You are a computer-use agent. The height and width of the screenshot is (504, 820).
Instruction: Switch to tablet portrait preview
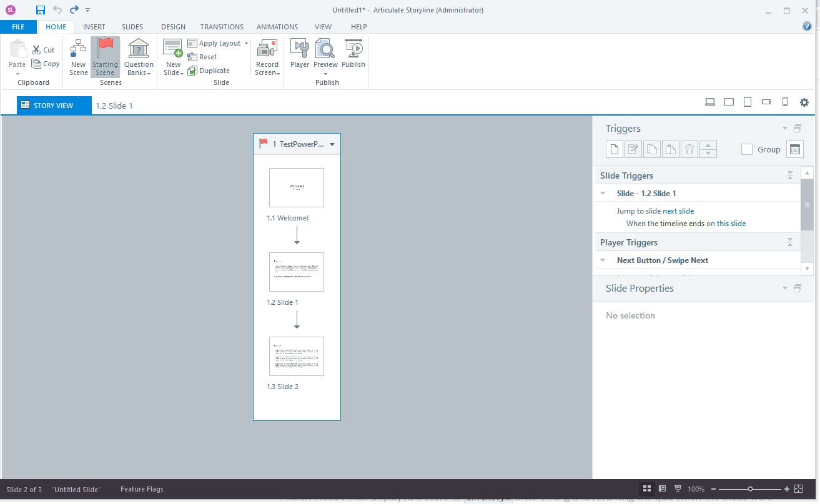click(748, 101)
